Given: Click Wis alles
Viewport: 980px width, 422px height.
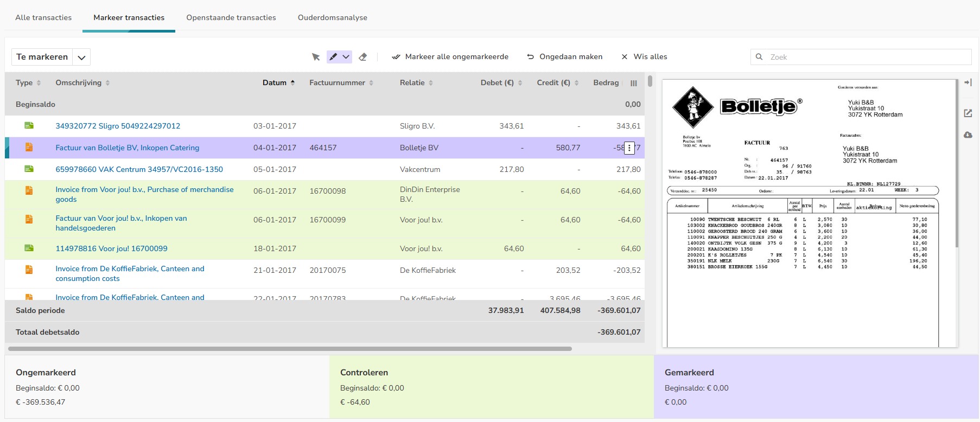Looking at the screenshot, I should tap(644, 57).
